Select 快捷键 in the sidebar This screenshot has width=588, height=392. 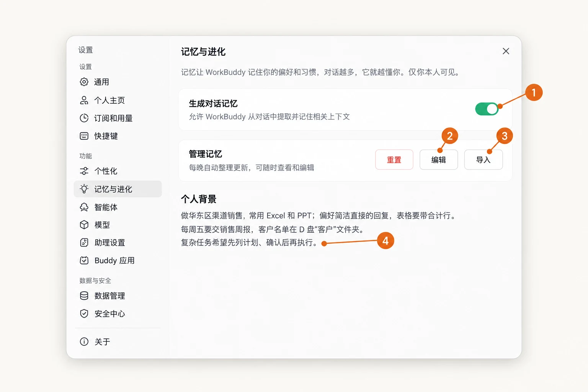[118, 136]
